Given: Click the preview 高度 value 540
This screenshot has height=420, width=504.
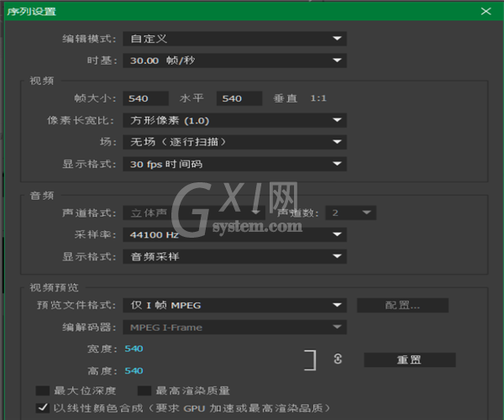Looking at the screenshot, I should (x=134, y=370).
